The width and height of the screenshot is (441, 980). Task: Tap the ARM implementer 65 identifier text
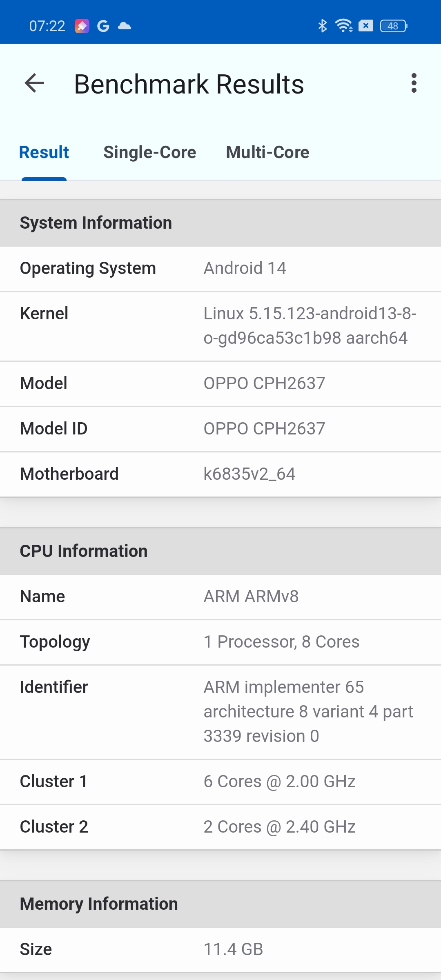(x=308, y=712)
